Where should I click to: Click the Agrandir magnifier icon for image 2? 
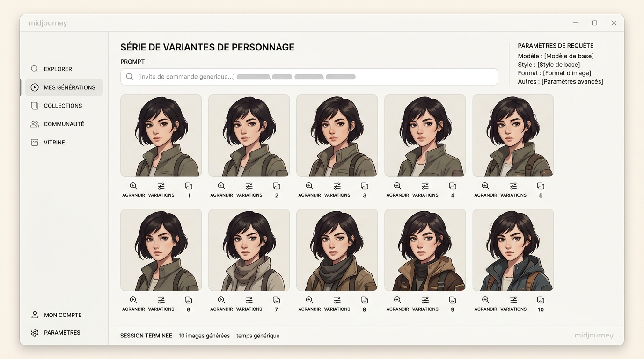point(221,186)
